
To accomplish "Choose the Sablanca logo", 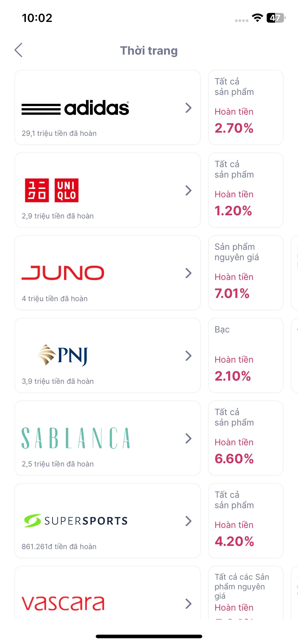I will click(76, 438).
